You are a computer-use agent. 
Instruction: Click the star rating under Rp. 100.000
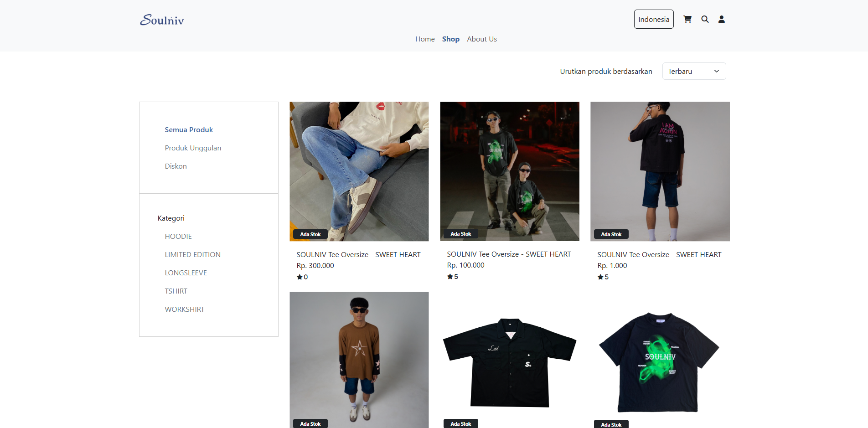(x=453, y=277)
